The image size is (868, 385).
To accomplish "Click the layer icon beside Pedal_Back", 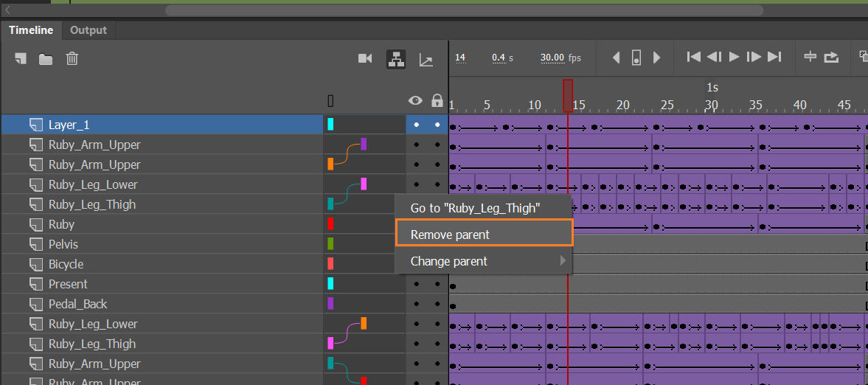I will [36, 304].
